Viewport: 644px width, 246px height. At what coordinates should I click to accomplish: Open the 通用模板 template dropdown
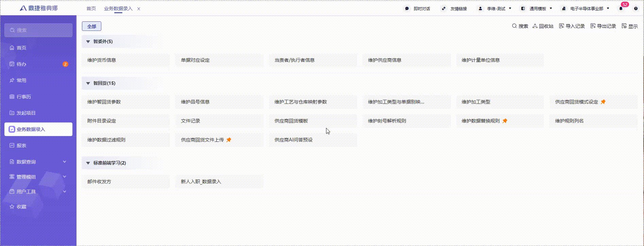(537, 9)
